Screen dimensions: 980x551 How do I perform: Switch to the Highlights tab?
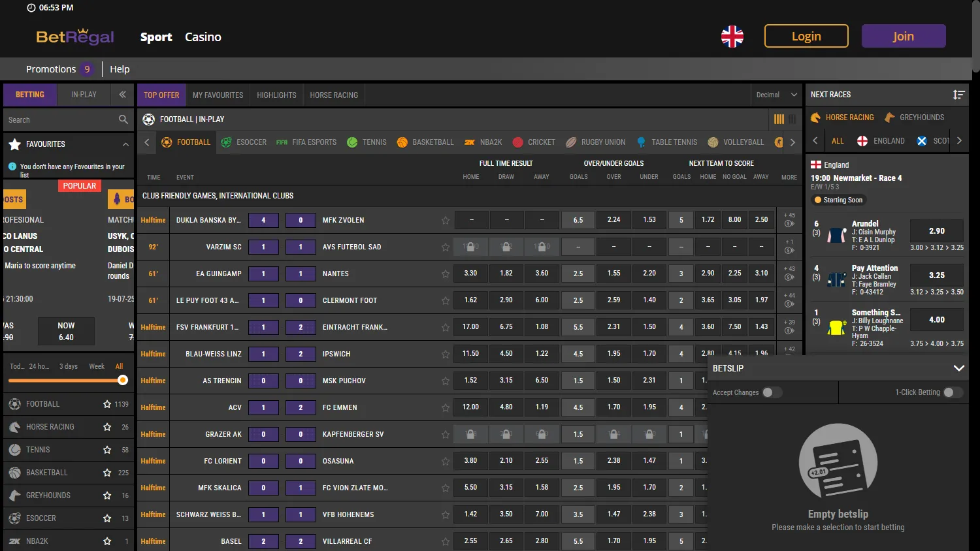(276, 95)
